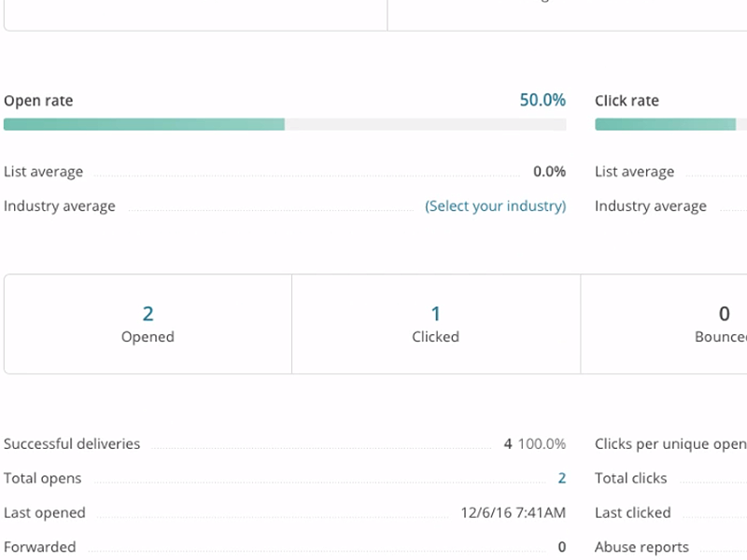This screenshot has height=560, width=747.
Task: Click the "Forwarded" row label
Action: (x=40, y=548)
